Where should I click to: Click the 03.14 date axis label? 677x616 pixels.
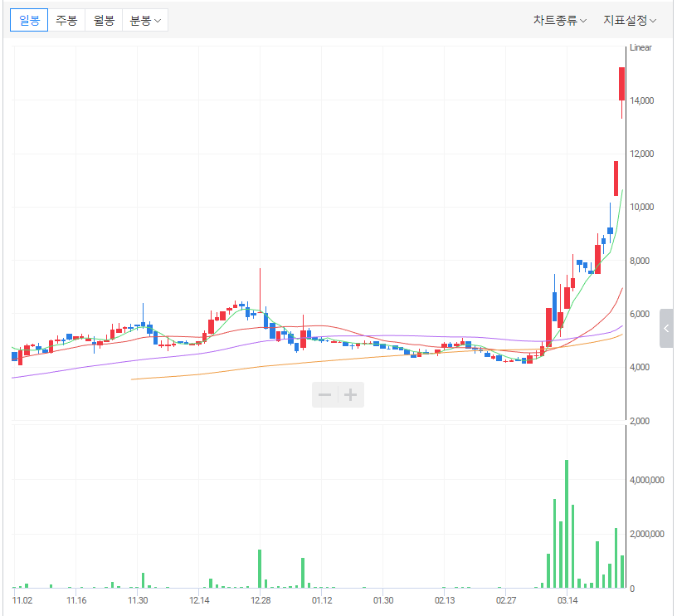[567, 600]
